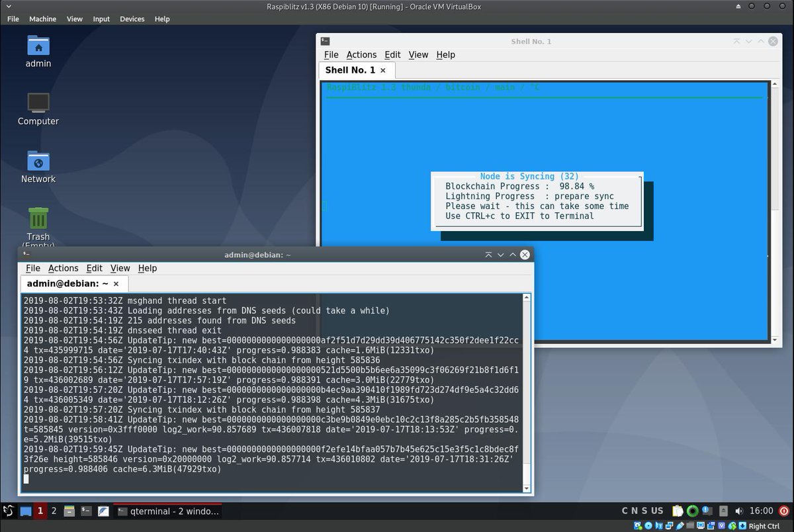
Task: Click VirtualBox shared folders status icon
Action: pos(690,525)
